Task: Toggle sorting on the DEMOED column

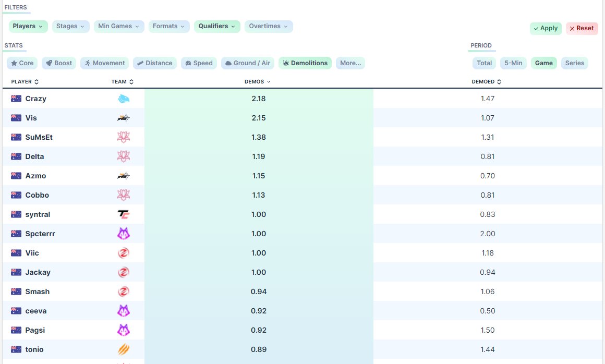Action: tap(499, 81)
